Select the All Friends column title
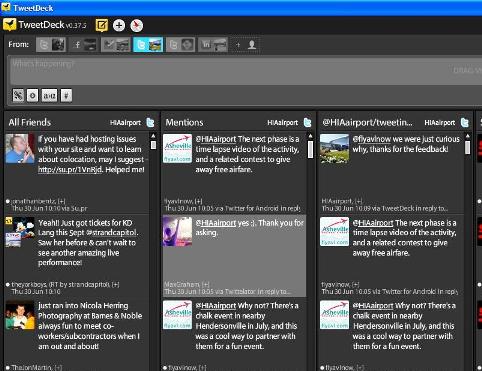The width and height of the screenshot is (482, 371). (30, 122)
